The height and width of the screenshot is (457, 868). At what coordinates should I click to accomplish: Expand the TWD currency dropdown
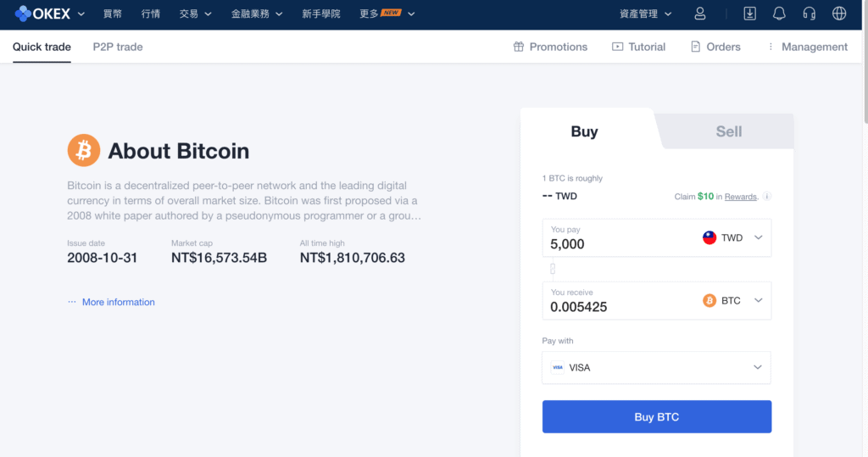(x=733, y=237)
